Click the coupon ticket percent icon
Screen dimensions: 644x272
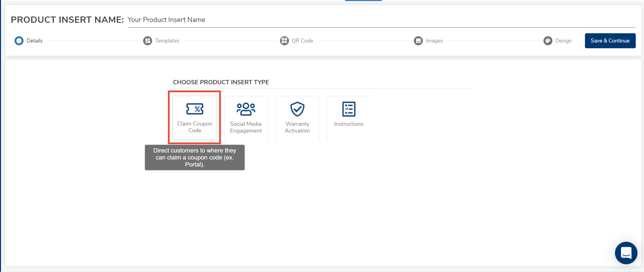(x=195, y=109)
